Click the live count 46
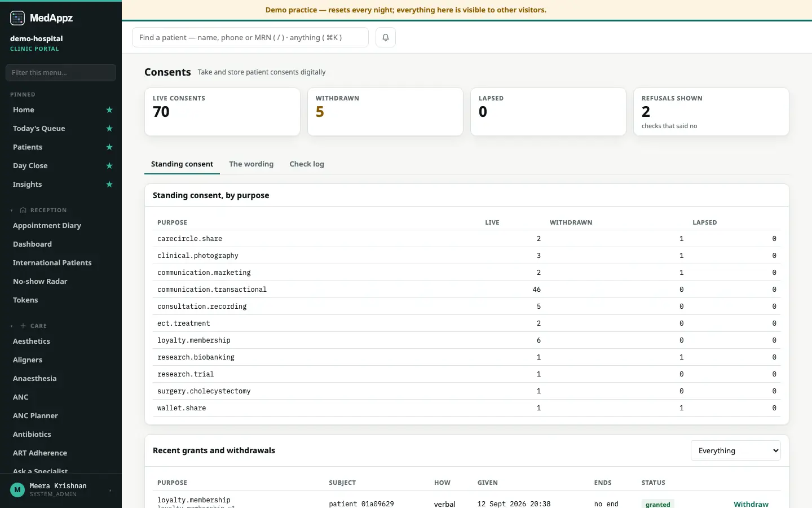This screenshot has height=508, width=812. [x=536, y=290]
